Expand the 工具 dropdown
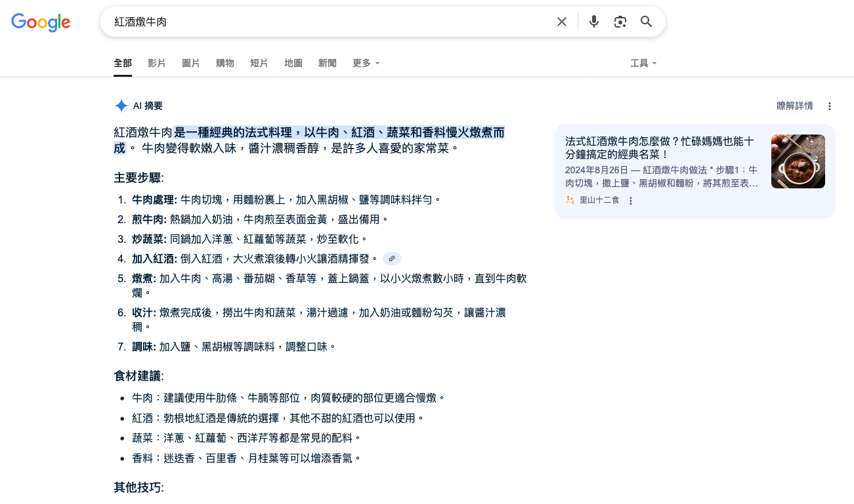The height and width of the screenshot is (504, 854). (643, 63)
